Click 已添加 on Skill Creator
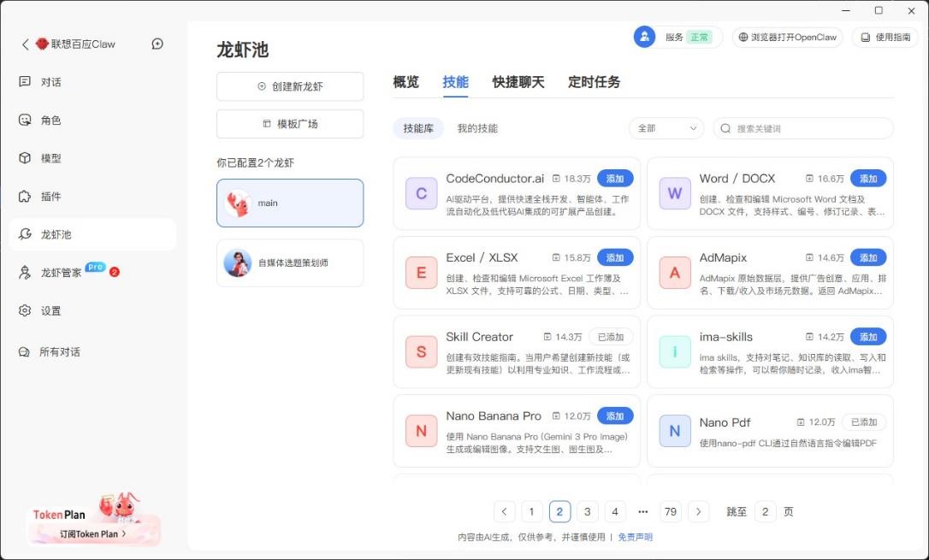Image resolution: width=929 pixels, height=560 pixels. pos(611,337)
